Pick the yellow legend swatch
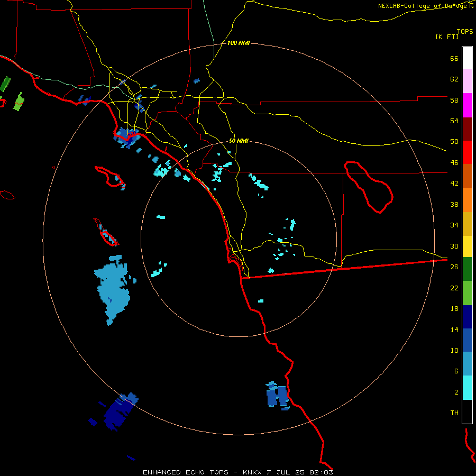 click(467, 246)
